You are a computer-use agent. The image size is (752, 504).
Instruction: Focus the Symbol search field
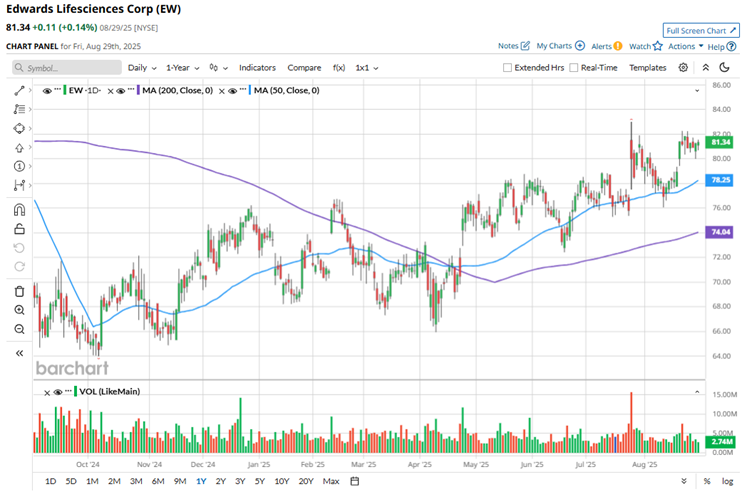pyautogui.click(x=67, y=68)
